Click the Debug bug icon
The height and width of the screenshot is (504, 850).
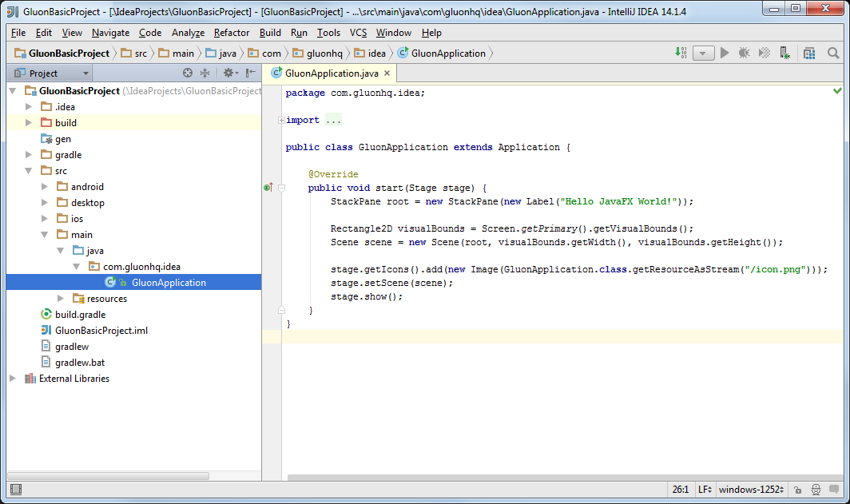click(x=745, y=53)
